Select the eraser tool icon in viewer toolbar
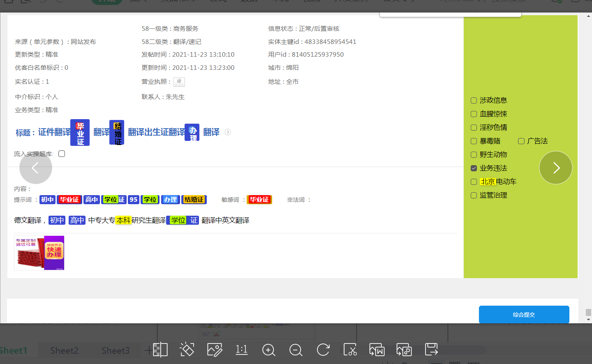592x364 pixels. click(187, 350)
